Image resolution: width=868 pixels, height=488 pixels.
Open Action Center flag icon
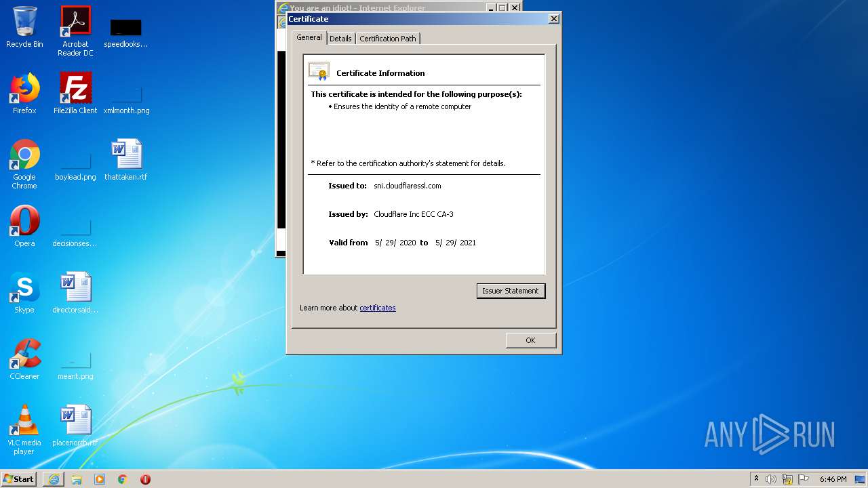pos(803,479)
